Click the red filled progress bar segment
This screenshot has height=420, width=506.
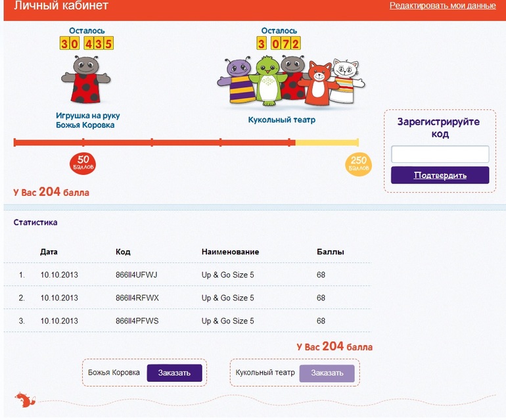154,143
